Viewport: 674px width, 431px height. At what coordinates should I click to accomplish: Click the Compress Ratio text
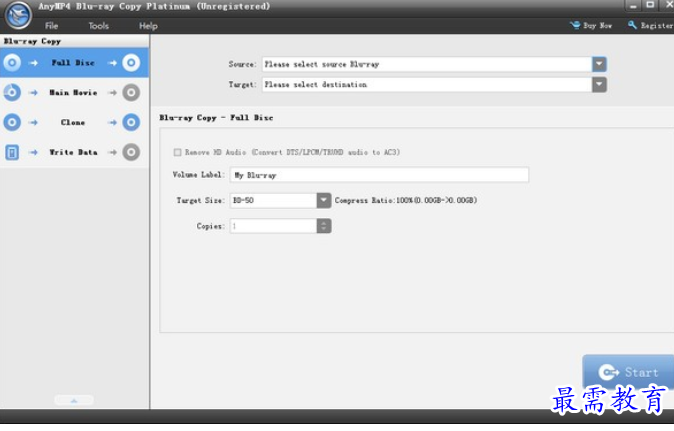(406, 200)
